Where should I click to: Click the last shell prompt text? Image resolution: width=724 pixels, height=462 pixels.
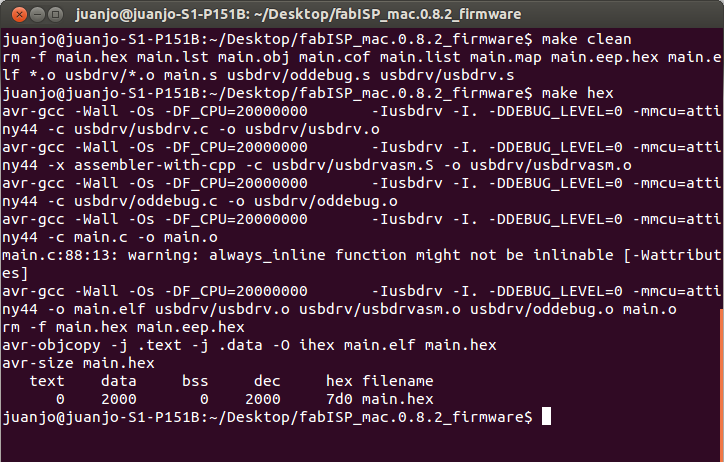(x=266, y=416)
